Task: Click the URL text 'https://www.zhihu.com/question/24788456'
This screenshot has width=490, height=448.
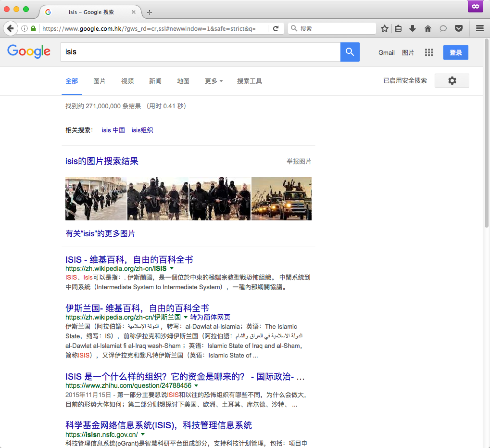Action: coord(128,385)
